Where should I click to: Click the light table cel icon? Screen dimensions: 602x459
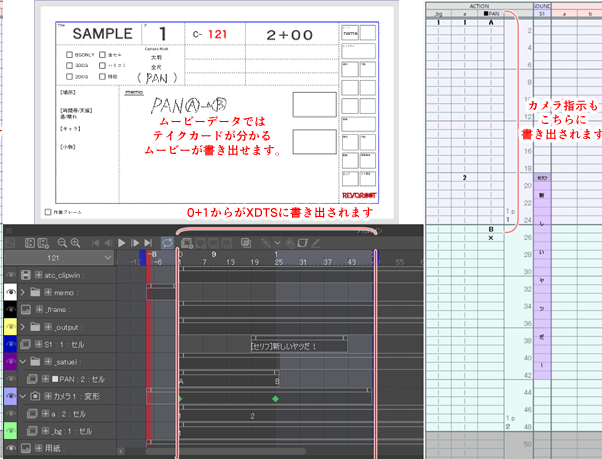tap(303, 243)
